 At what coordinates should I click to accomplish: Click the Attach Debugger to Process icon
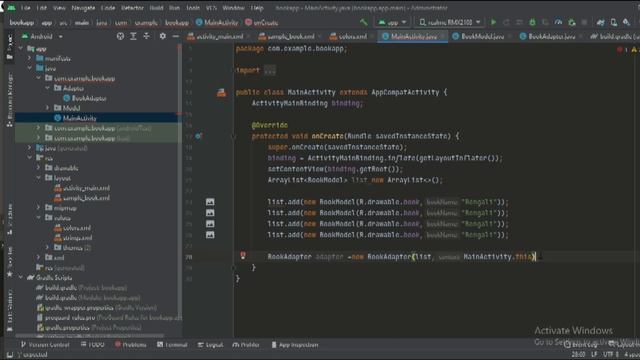[571, 22]
